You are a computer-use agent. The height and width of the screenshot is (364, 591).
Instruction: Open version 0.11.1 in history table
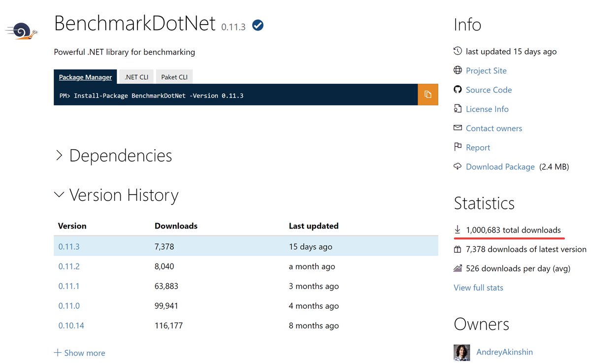[69, 286]
